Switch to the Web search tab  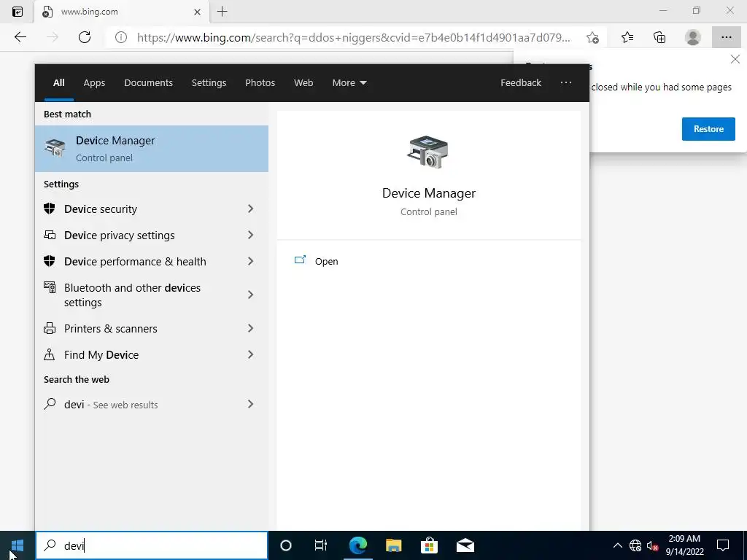[303, 83]
